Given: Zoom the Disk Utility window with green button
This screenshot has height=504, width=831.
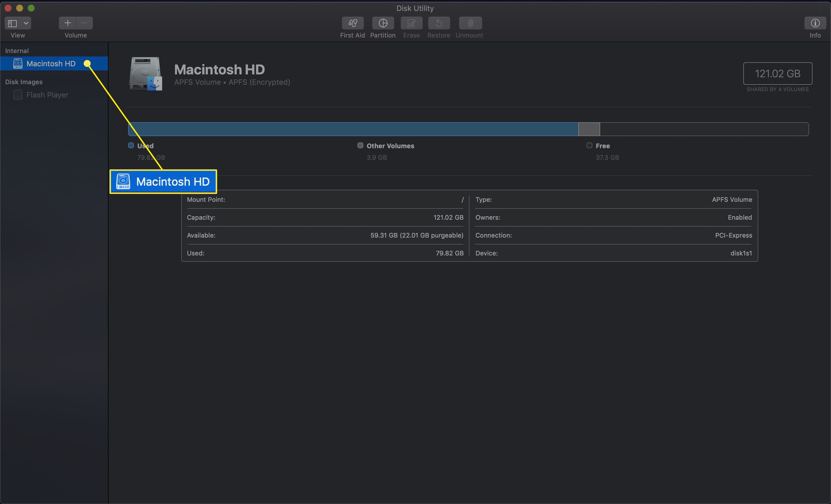Looking at the screenshot, I should pos(31,8).
